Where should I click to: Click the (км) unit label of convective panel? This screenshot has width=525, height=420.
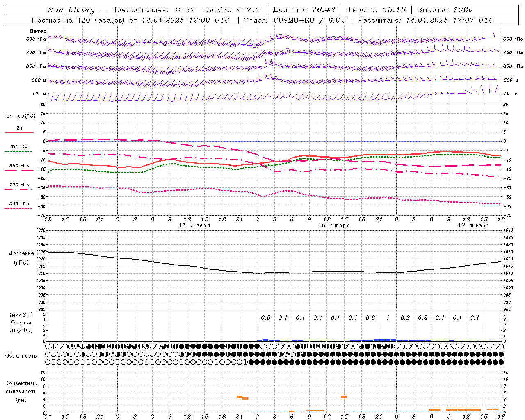(21, 399)
